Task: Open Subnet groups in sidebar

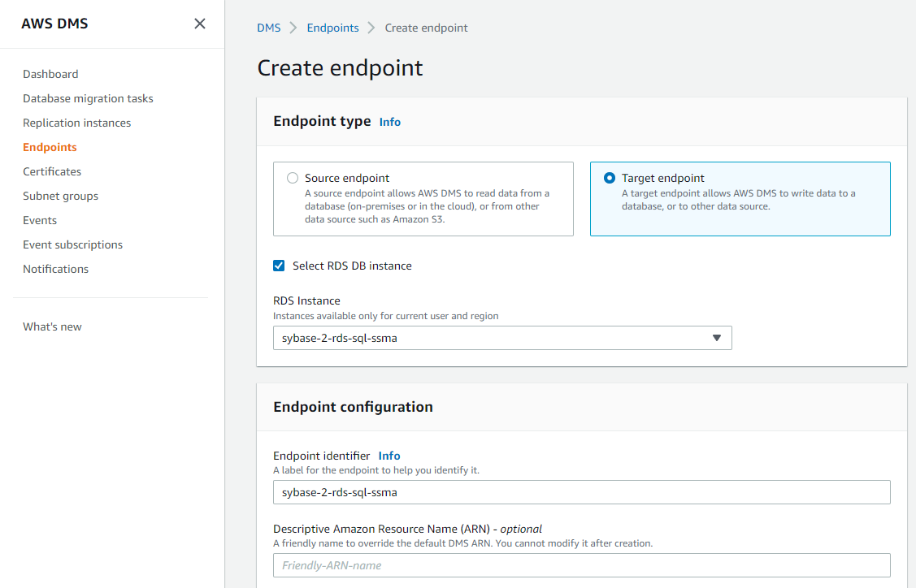Action: coord(60,196)
